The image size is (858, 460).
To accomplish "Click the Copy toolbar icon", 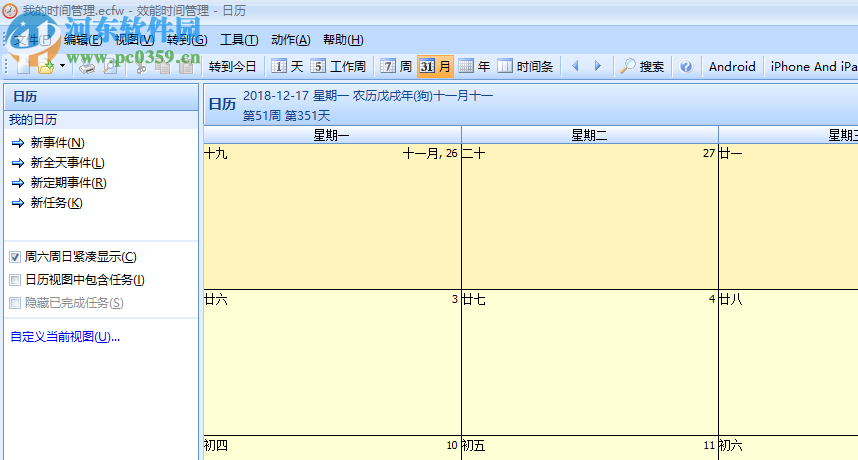I will click(x=163, y=67).
